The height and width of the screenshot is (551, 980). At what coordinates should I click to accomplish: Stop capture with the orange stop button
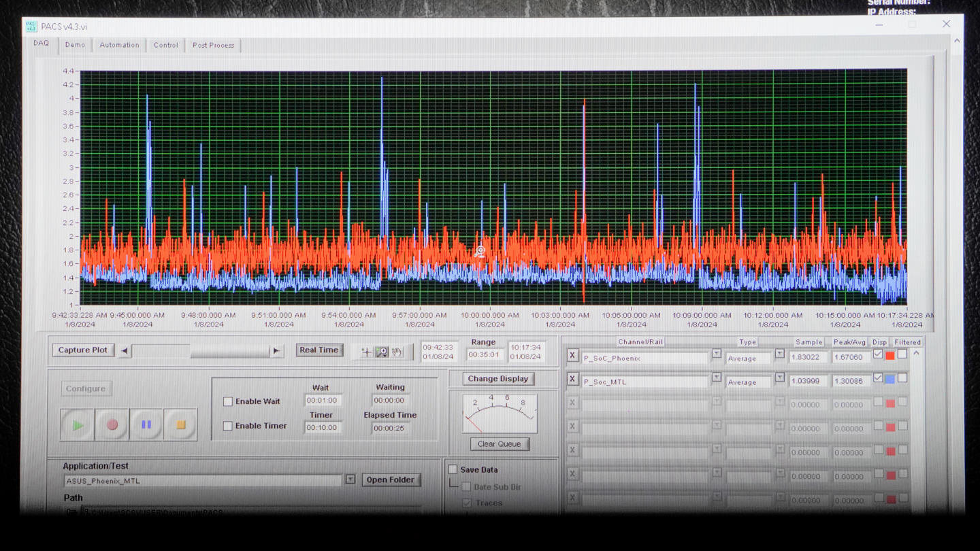[180, 425]
